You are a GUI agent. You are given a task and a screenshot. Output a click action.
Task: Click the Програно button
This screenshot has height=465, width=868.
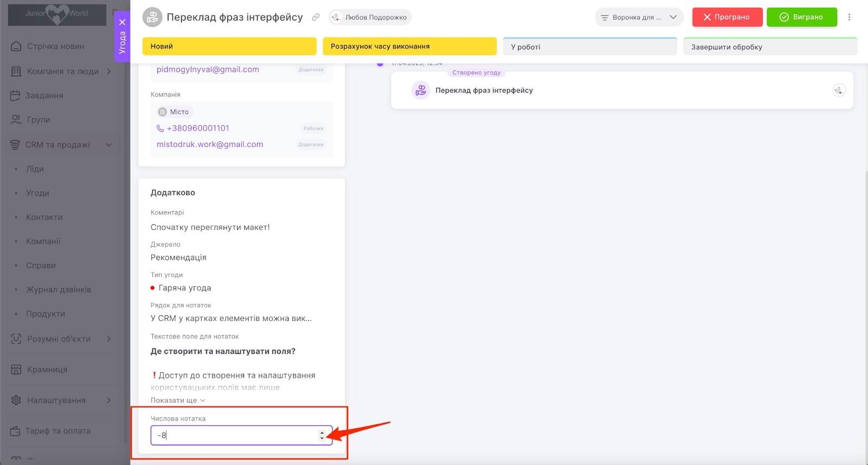click(x=727, y=17)
